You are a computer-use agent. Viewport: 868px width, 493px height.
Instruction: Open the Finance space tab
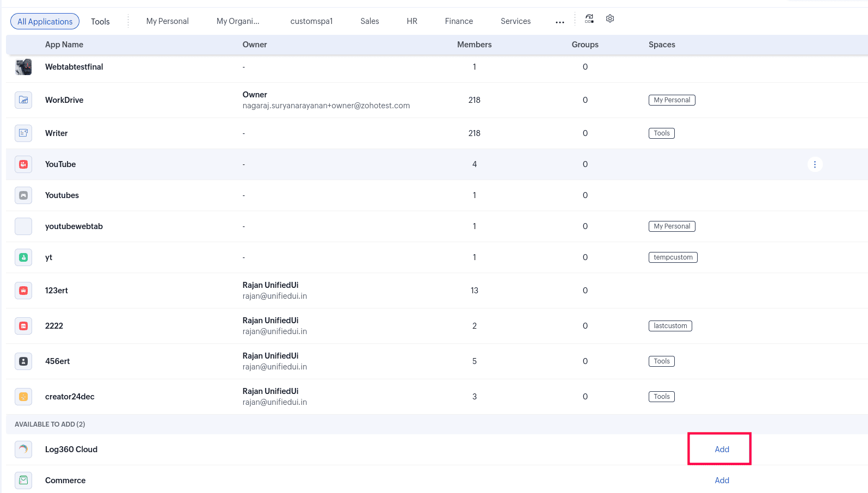(459, 21)
